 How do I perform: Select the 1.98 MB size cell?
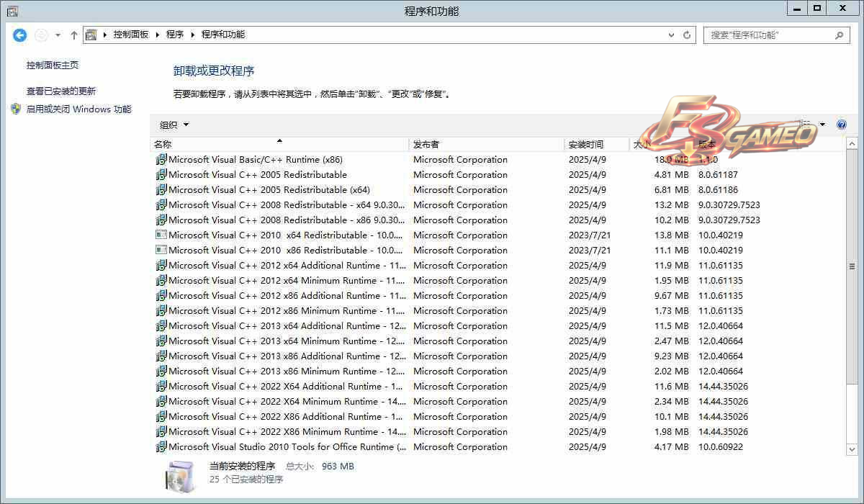pos(671,432)
